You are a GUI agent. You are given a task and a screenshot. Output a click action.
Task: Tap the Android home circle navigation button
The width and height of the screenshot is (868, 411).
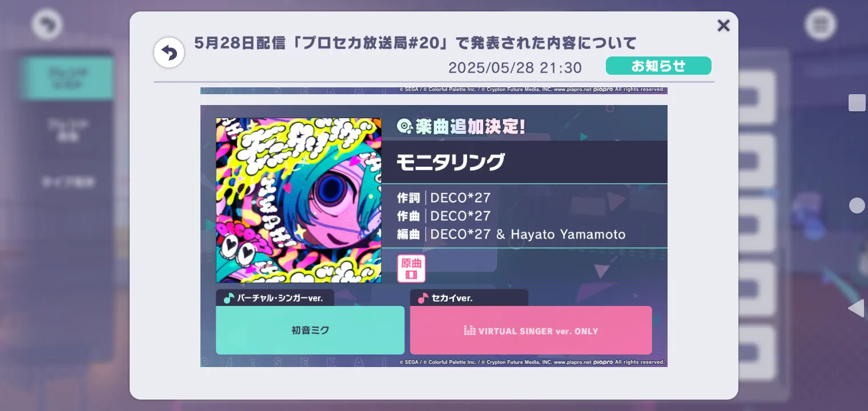pyautogui.click(x=857, y=205)
